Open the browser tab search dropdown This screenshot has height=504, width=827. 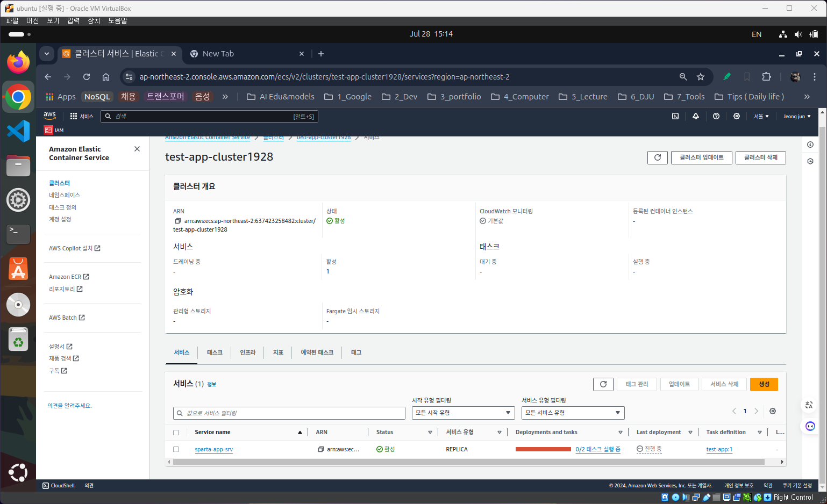click(47, 54)
